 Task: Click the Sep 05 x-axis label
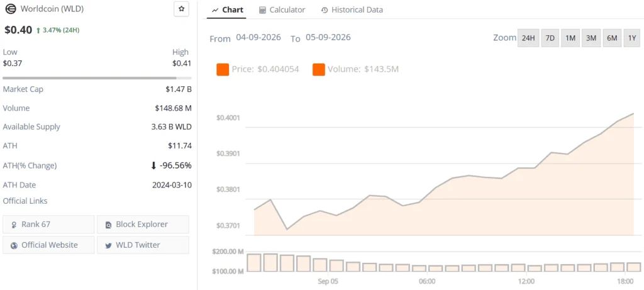click(328, 281)
